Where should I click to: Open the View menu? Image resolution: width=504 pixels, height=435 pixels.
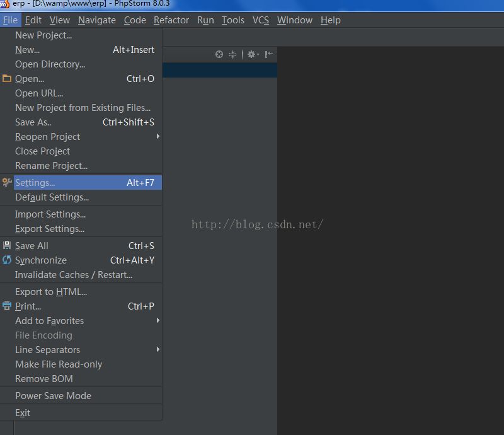pos(59,20)
